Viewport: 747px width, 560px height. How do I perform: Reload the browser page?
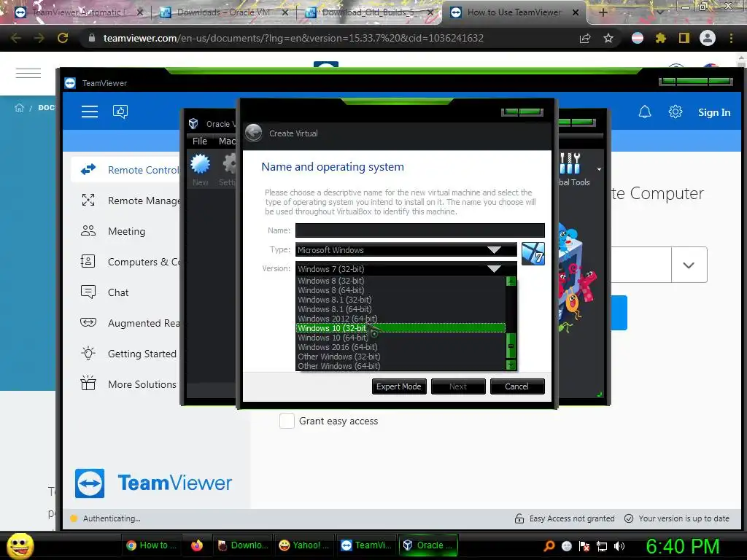tap(63, 38)
